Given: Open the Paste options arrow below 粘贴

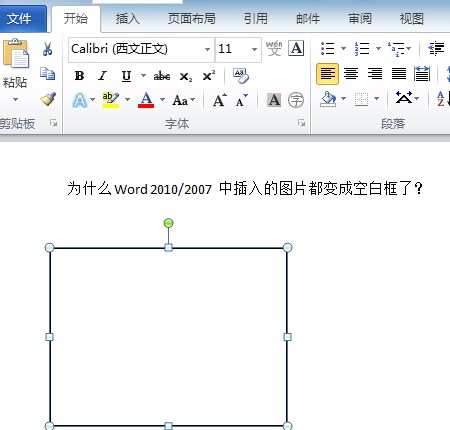Looking at the screenshot, I should (x=15, y=99).
